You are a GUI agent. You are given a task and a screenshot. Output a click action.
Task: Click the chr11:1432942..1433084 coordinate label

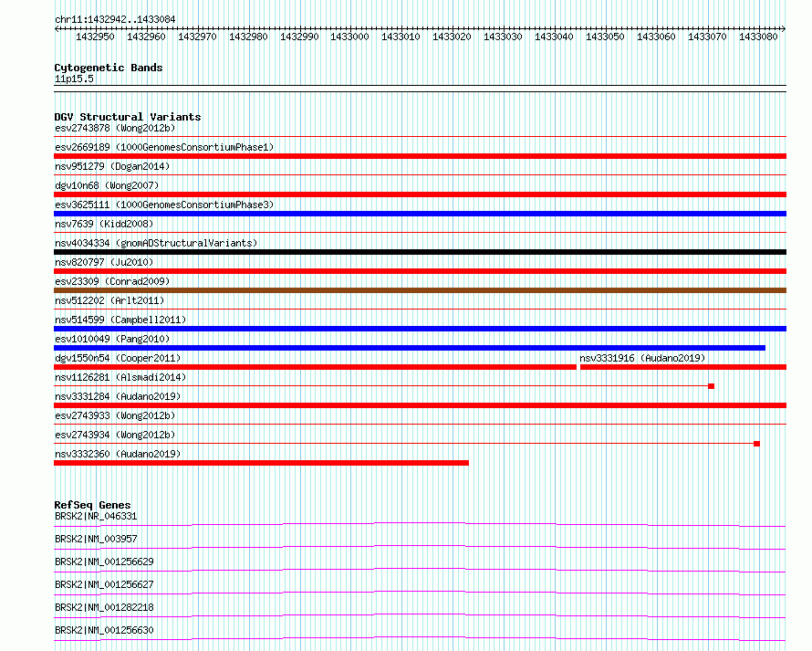coord(115,19)
